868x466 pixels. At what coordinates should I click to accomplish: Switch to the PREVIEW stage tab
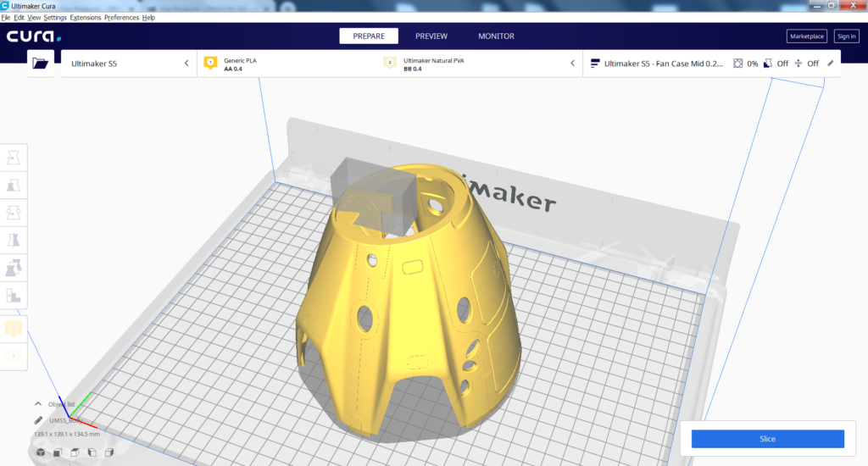[x=431, y=36]
